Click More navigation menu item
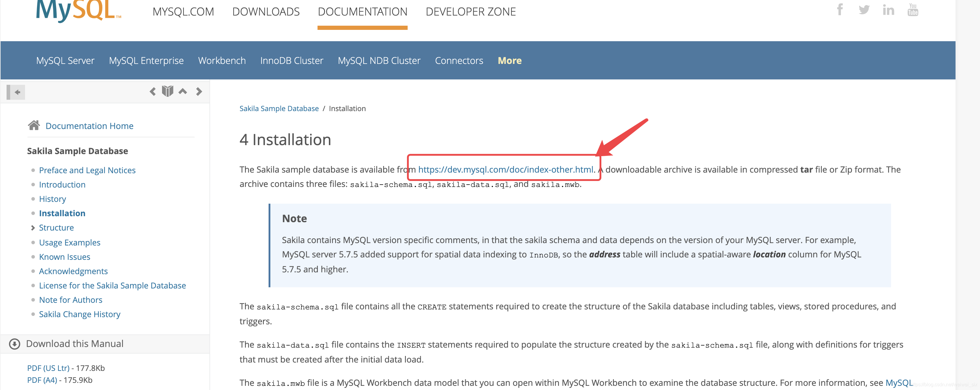 [509, 60]
